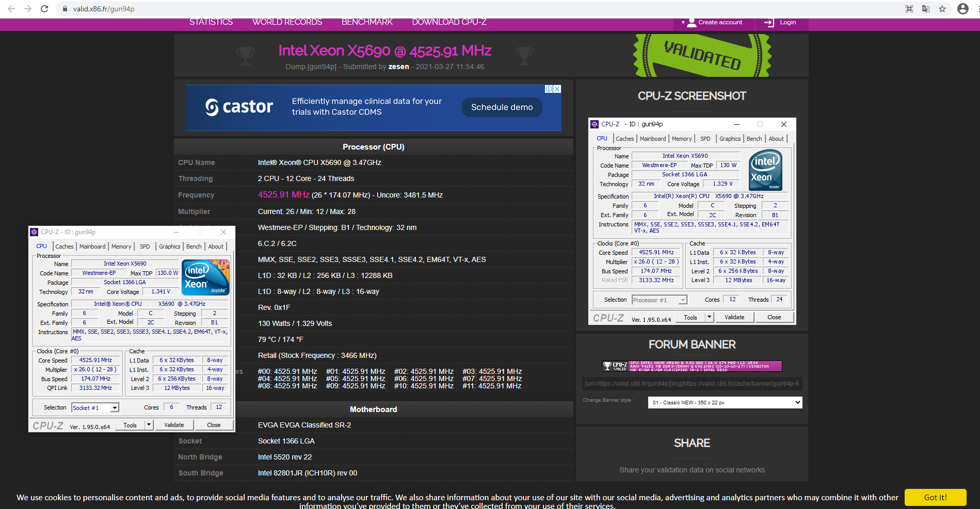980x509 pixels.
Task: Go back with the browser back arrow
Action: point(11,9)
